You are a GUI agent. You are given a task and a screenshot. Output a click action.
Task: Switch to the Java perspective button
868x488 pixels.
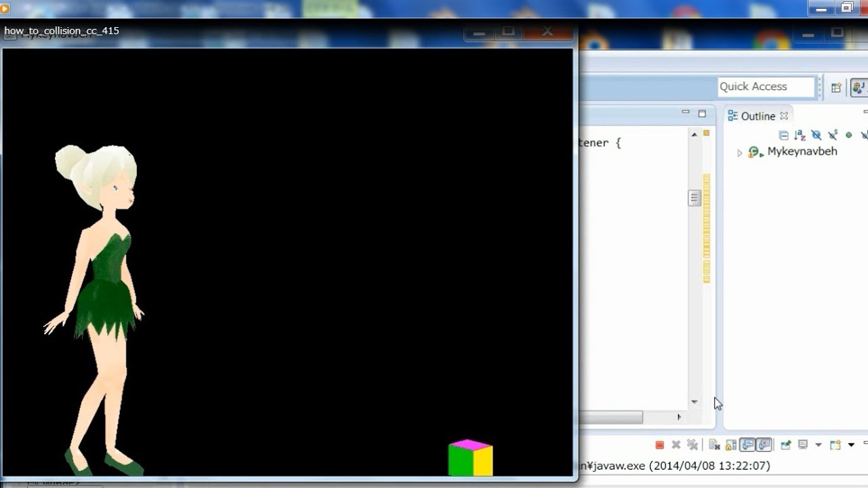tap(859, 87)
